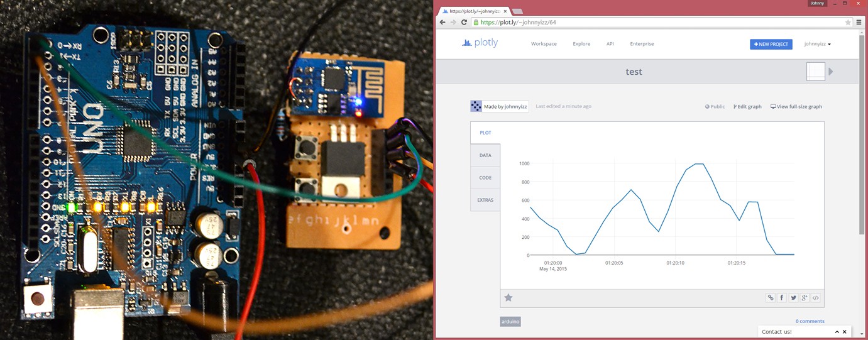The width and height of the screenshot is (868, 340).
Task: Open the Enterprise page
Action: (x=642, y=44)
